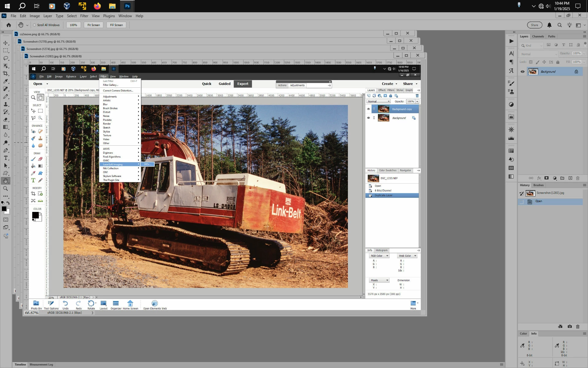Open the Actions panel play icon
The width and height of the screenshot is (588, 368).
[511, 41]
